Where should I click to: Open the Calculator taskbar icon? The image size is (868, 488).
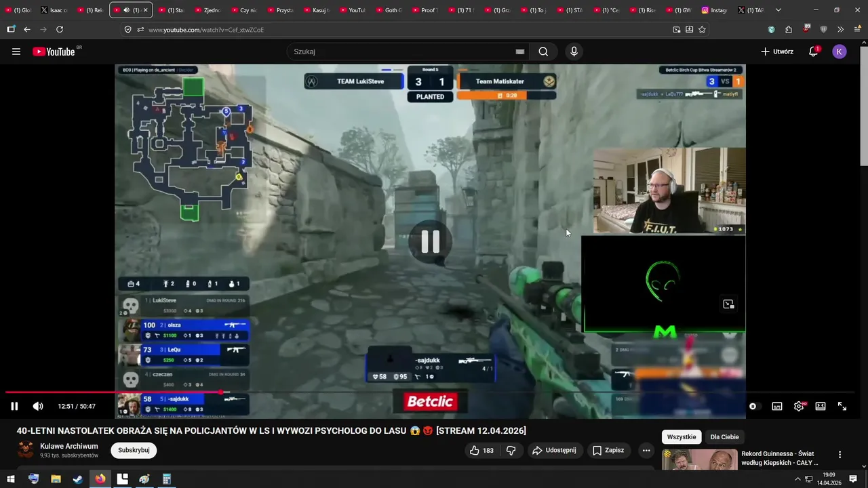(167, 479)
